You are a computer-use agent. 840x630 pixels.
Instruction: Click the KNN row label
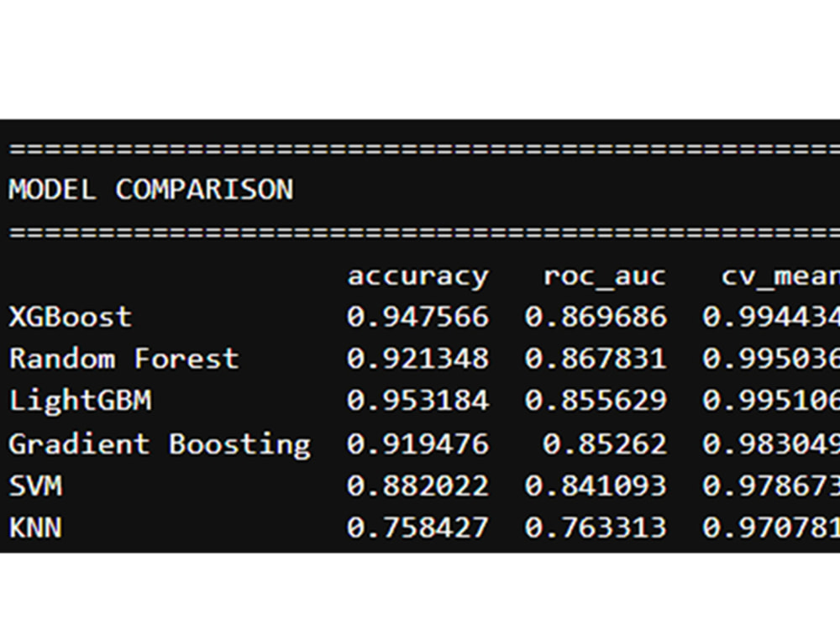tap(35, 528)
